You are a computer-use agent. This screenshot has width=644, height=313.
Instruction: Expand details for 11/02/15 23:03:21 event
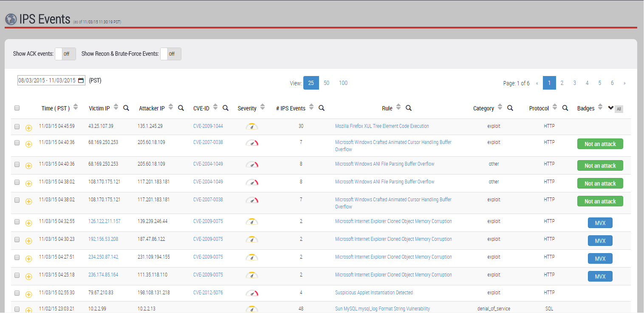29,310
